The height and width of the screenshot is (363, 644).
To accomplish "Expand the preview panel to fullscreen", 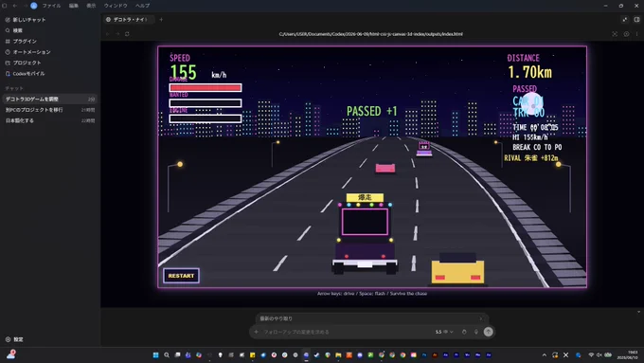I will click(x=625, y=20).
